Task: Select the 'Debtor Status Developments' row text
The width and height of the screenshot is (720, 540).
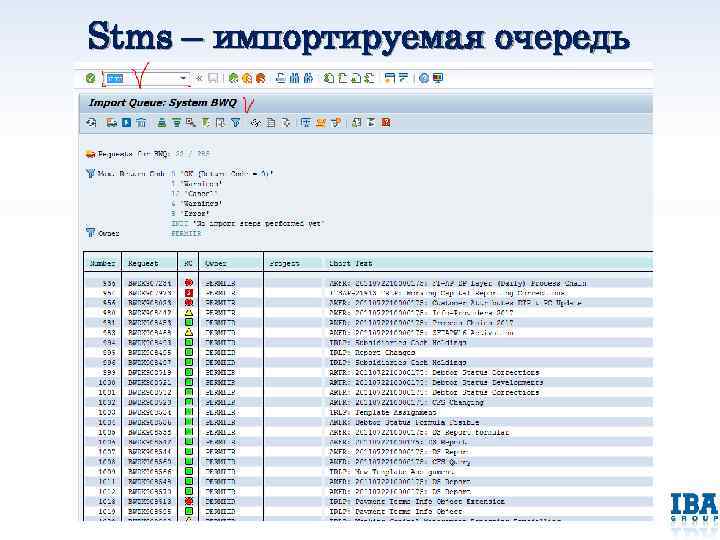Action: (x=436, y=382)
